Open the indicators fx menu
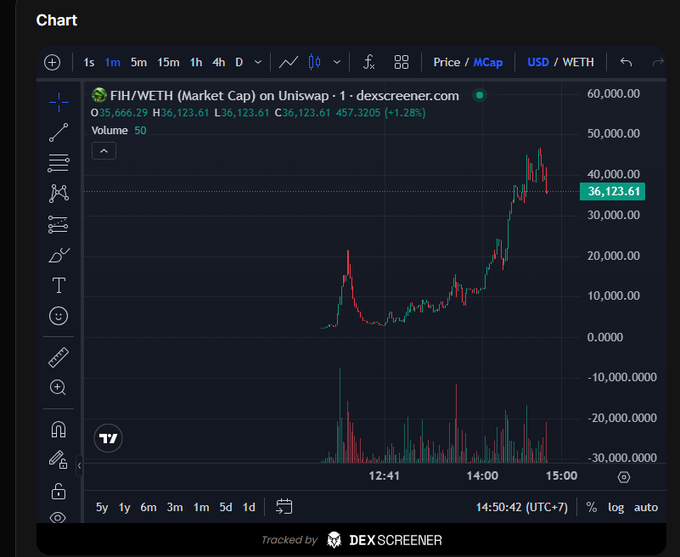 click(369, 62)
